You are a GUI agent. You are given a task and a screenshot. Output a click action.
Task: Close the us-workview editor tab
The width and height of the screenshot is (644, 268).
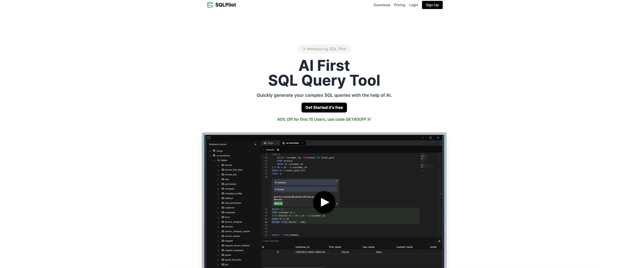click(x=302, y=143)
